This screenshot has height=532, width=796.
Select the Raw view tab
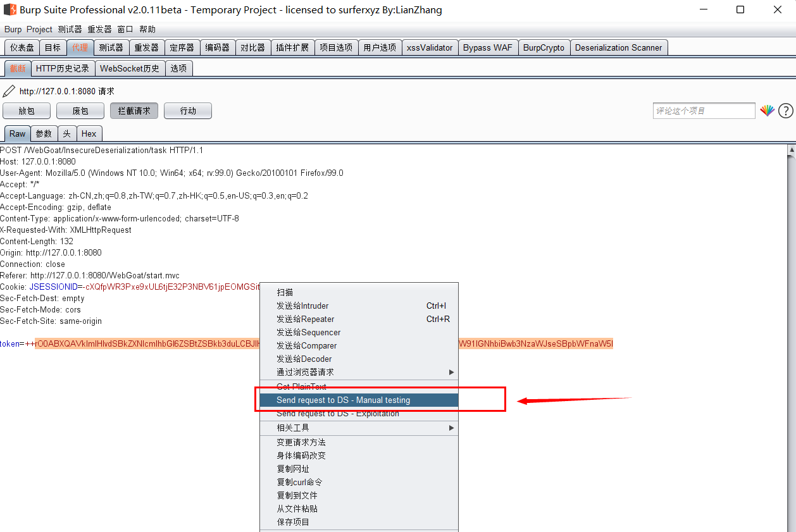[18, 133]
